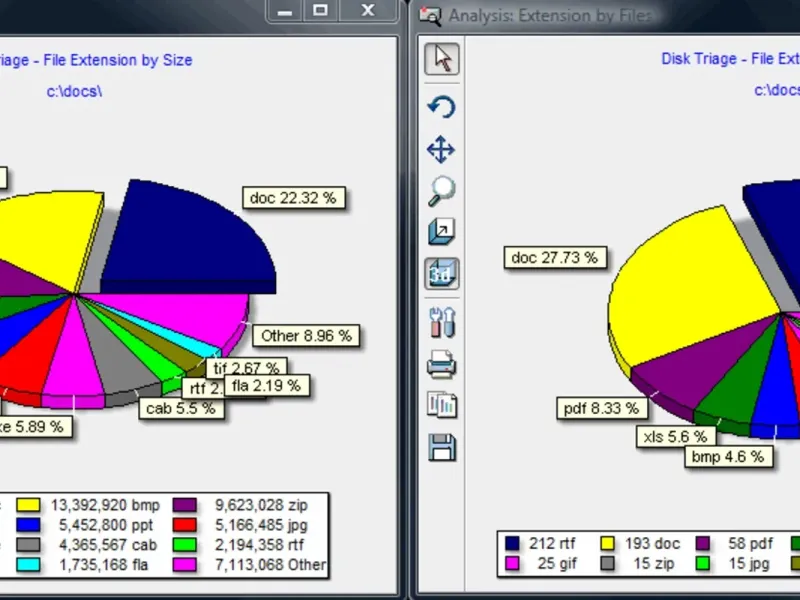The width and height of the screenshot is (800, 600).
Task: Click the cab 5.5 % label
Action: pos(181,408)
